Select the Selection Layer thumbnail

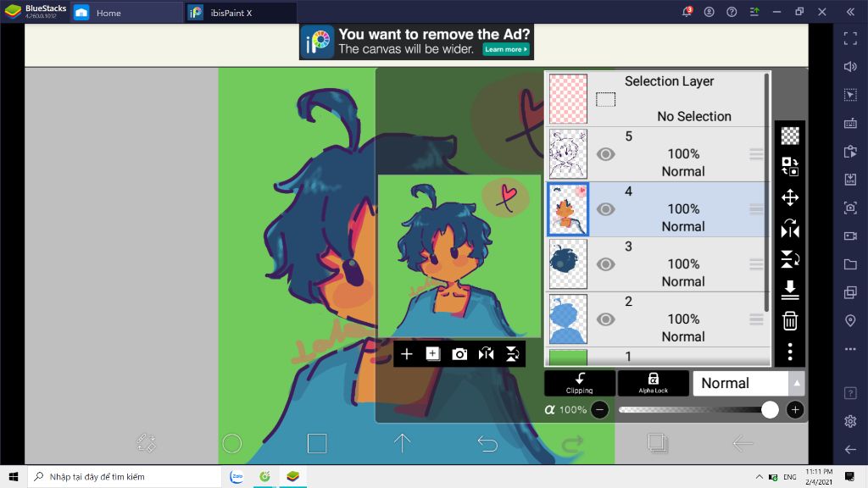[x=568, y=99]
